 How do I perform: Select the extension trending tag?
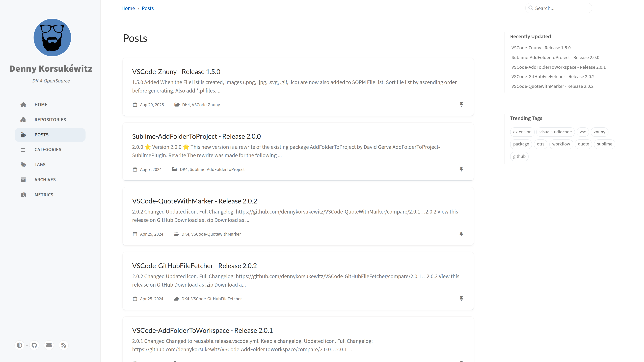[522, 132]
